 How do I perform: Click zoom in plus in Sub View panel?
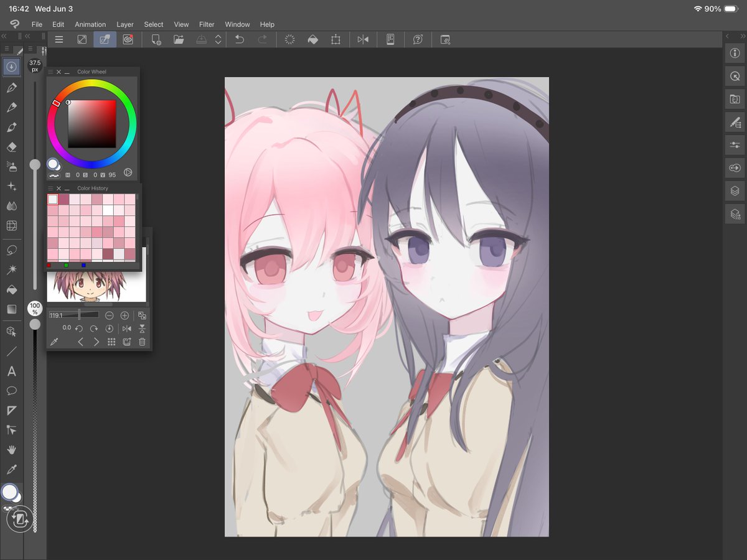(125, 315)
